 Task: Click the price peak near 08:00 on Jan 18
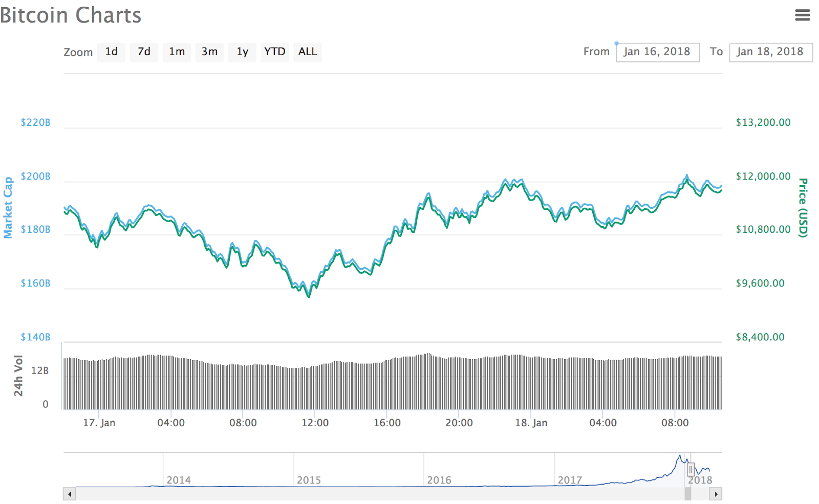click(687, 177)
